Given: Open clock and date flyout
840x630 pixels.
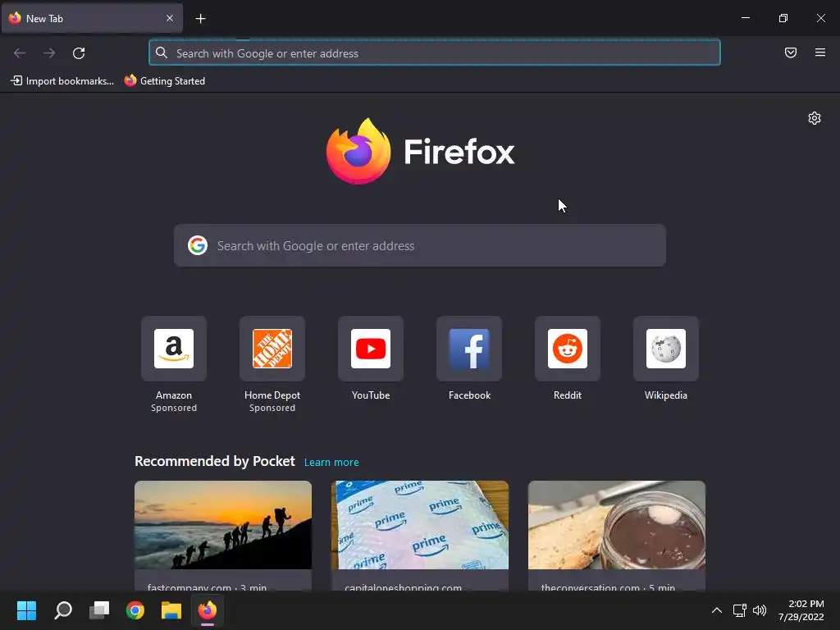Looking at the screenshot, I should click(801, 610).
